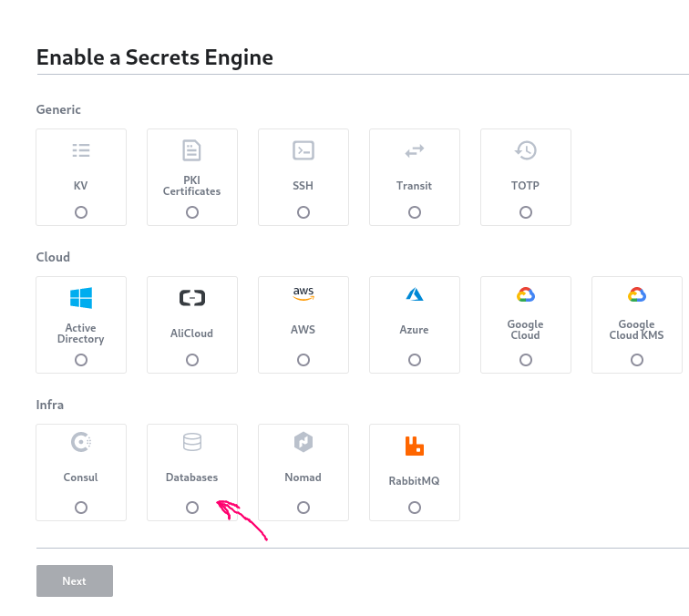Viewport: 689px width, 616px height.
Task: Select the Azure radio button
Action: (415, 360)
